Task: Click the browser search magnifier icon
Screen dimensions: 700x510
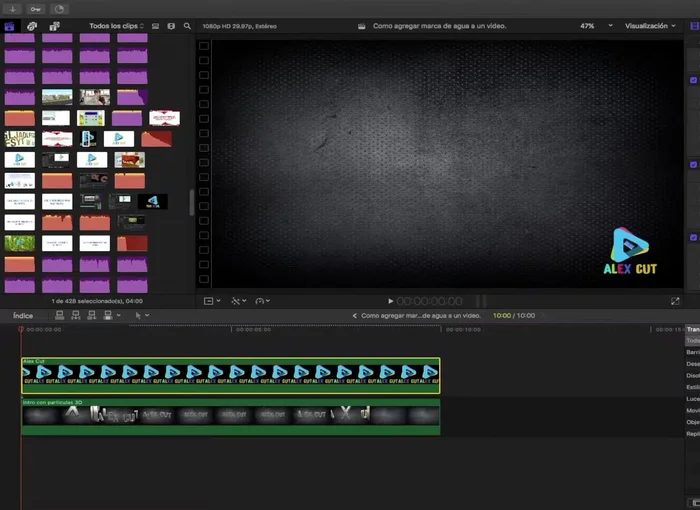Action: [x=187, y=26]
